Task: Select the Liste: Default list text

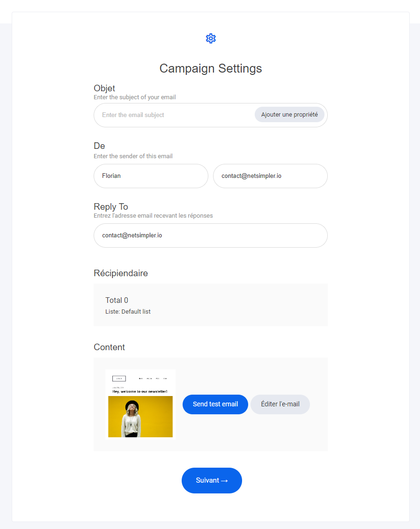Action: (128, 311)
